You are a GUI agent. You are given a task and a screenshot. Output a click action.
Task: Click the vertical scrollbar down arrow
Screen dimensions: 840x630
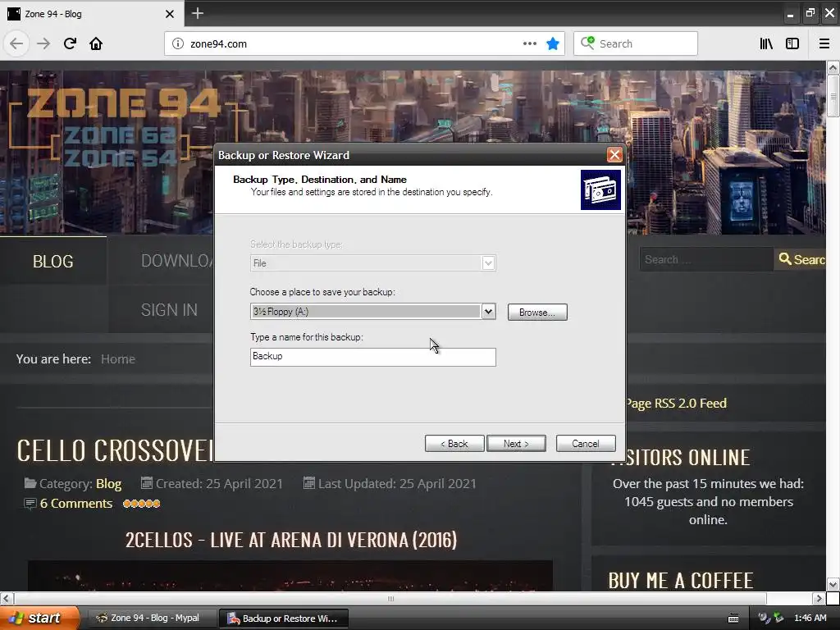click(x=833, y=584)
